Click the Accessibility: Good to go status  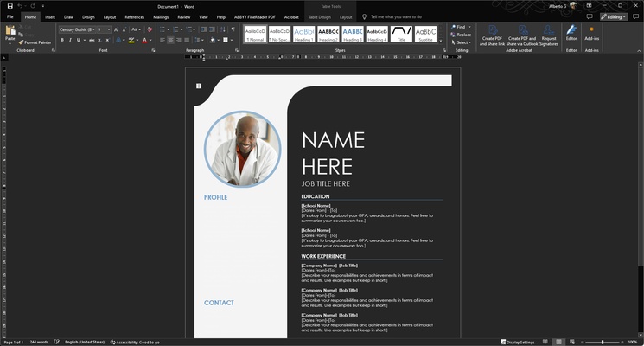[135, 342]
